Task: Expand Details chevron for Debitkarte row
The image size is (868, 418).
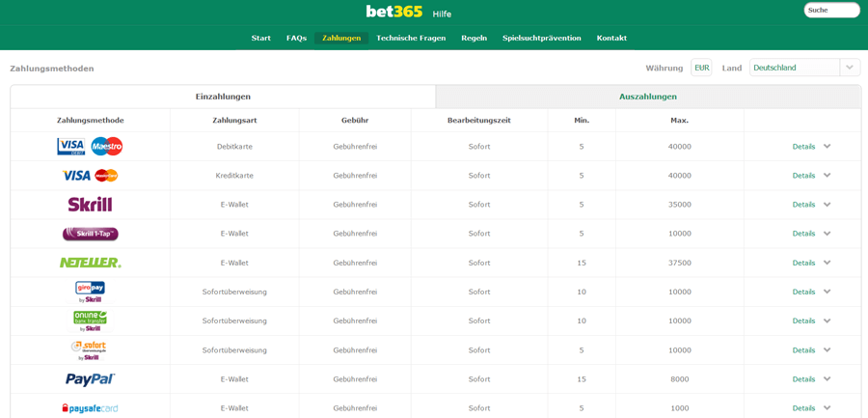Action: tap(827, 147)
